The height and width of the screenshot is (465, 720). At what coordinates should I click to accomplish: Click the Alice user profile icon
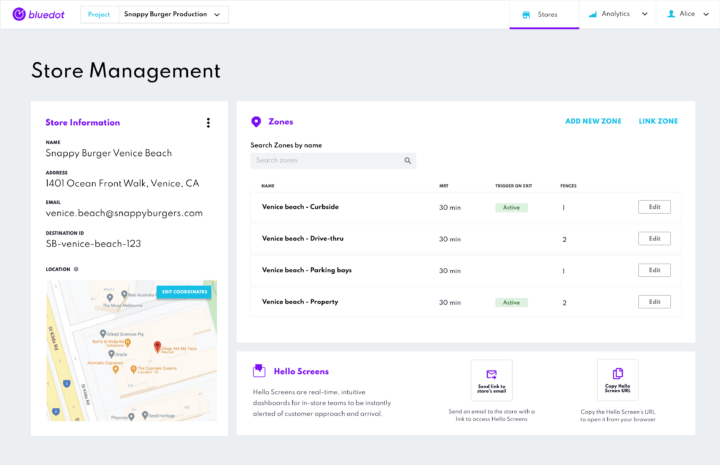671,14
